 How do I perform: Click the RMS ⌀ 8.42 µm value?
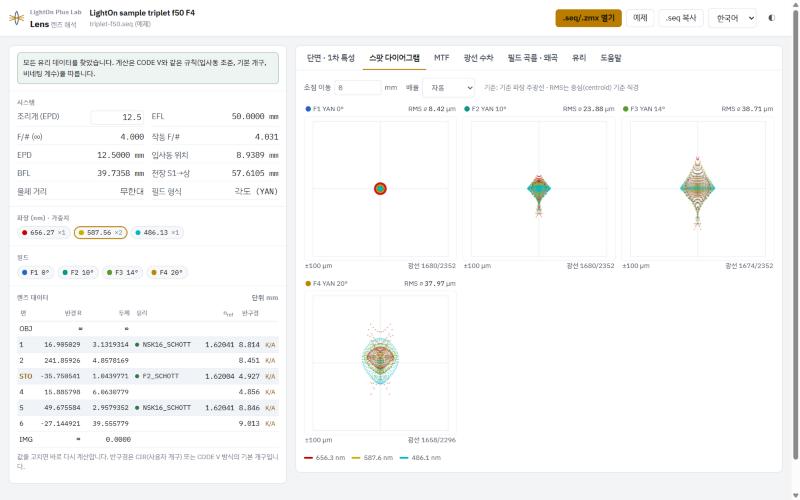point(432,109)
